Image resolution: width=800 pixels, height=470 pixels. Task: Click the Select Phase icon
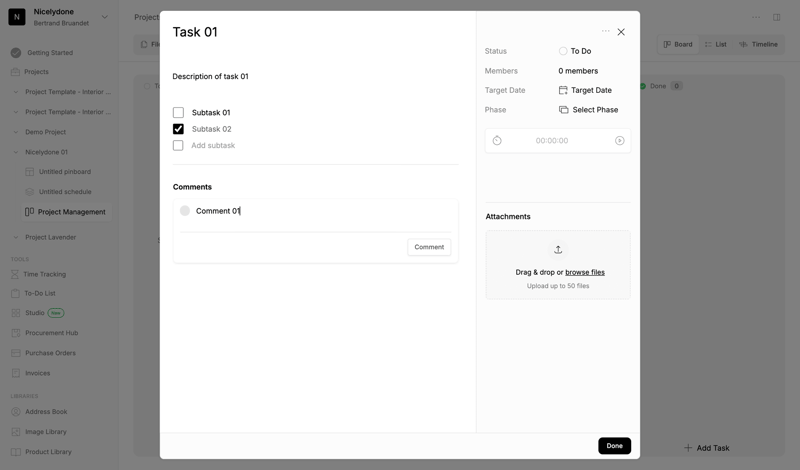[563, 110]
